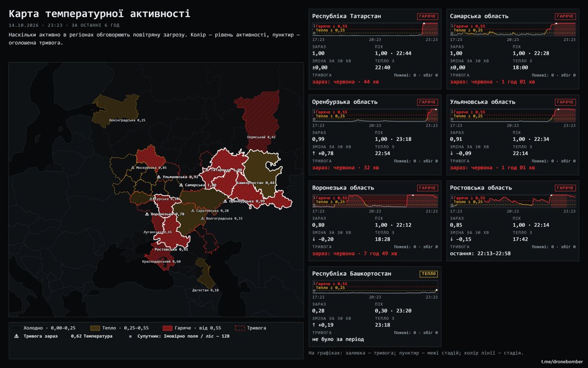
Task: Select the warning icon left of Воронезька 0,78
Action: coord(147,214)
